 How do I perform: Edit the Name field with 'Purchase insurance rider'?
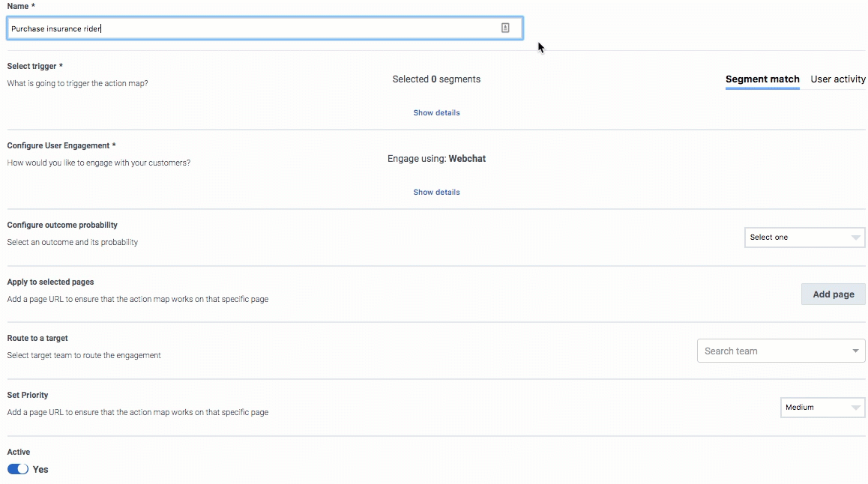pyautogui.click(x=265, y=28)
